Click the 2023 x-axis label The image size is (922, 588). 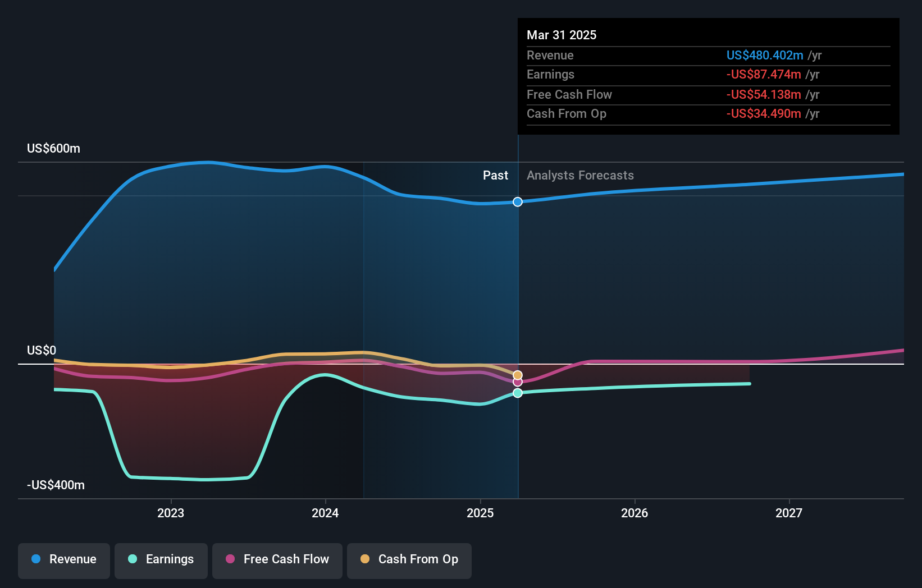click(171, 513)
